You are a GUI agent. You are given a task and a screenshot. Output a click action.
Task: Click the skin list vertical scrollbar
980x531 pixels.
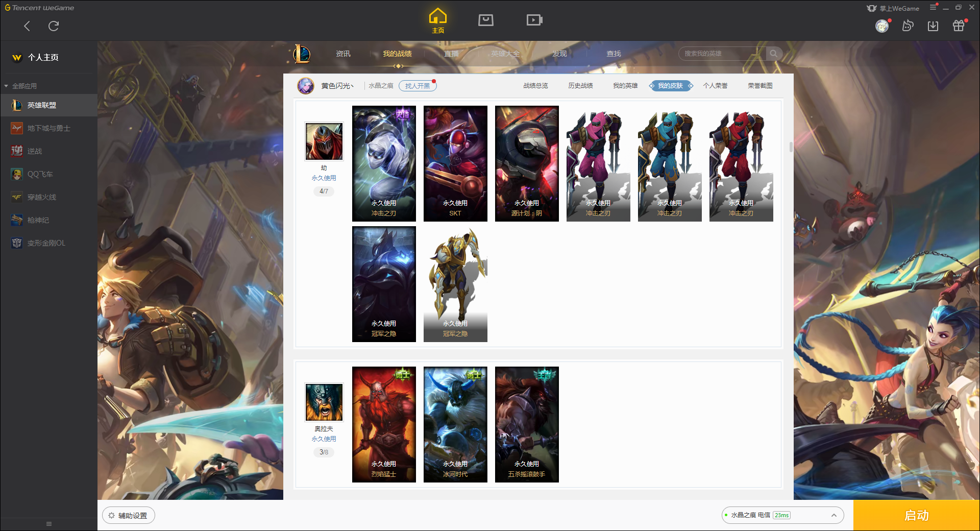791,147
